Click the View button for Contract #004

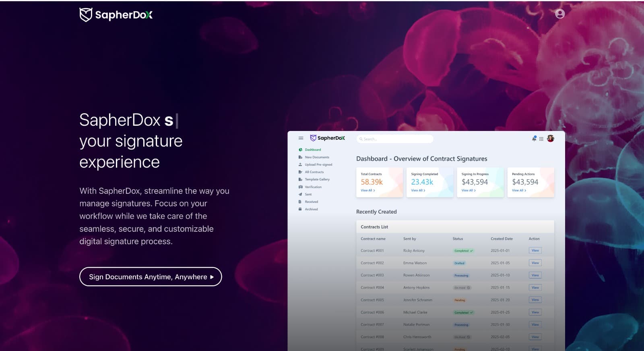coord(535,288)
